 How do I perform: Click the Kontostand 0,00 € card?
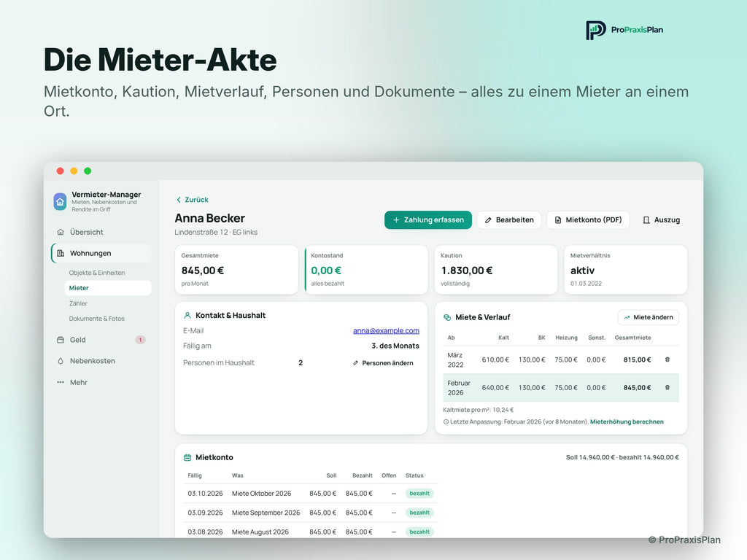click(366, 270)
